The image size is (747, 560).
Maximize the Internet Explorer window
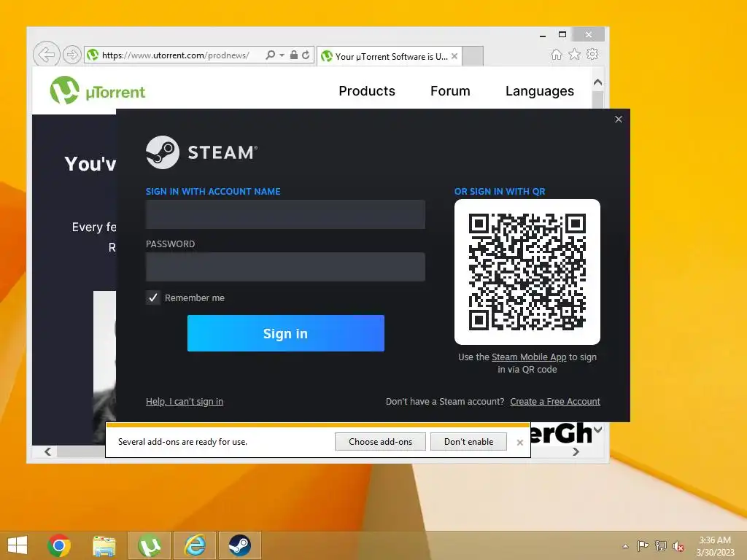(x=562, y=34)
